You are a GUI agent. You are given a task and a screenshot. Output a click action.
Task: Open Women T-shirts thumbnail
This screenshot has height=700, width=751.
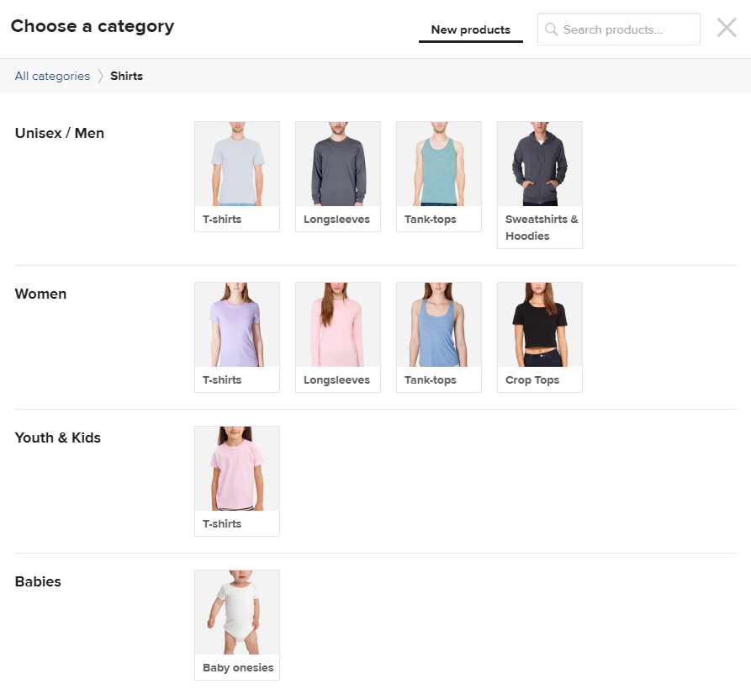[237, 325]
